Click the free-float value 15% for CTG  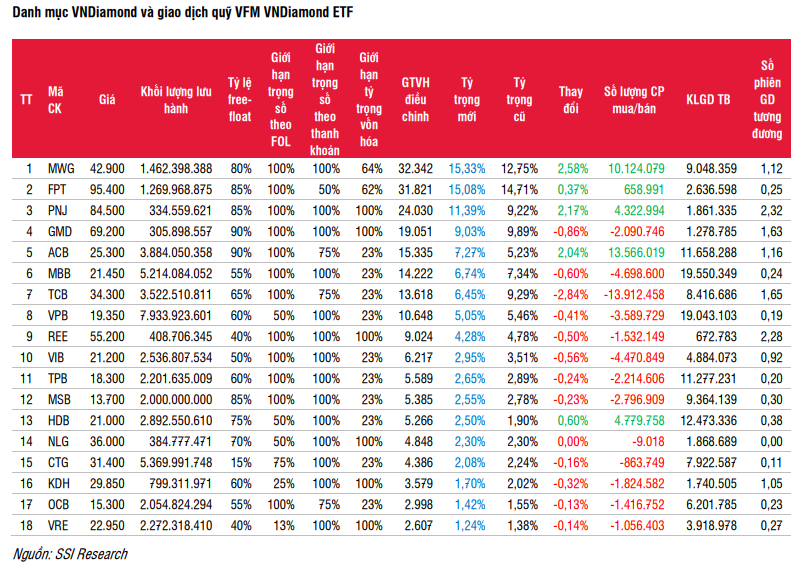pos(241,462)
